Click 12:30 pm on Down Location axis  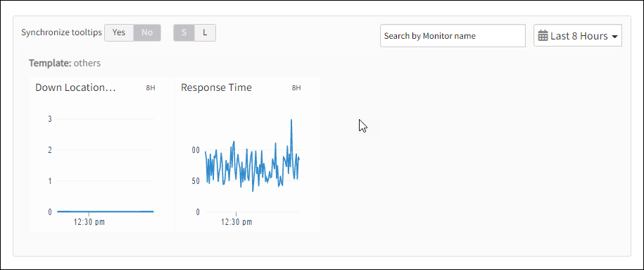point(89,222)
